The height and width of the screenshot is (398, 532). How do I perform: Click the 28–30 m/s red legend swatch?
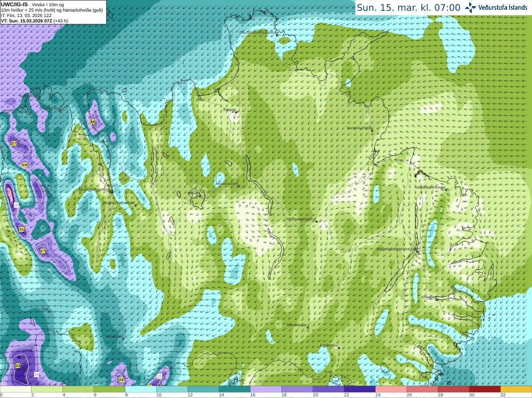[x=454, y=389]
